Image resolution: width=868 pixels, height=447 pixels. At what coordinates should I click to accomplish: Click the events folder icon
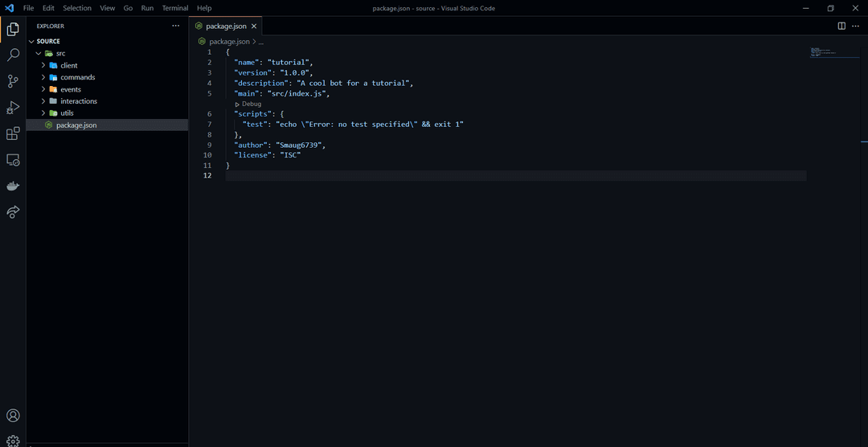(x=53, y=89)
